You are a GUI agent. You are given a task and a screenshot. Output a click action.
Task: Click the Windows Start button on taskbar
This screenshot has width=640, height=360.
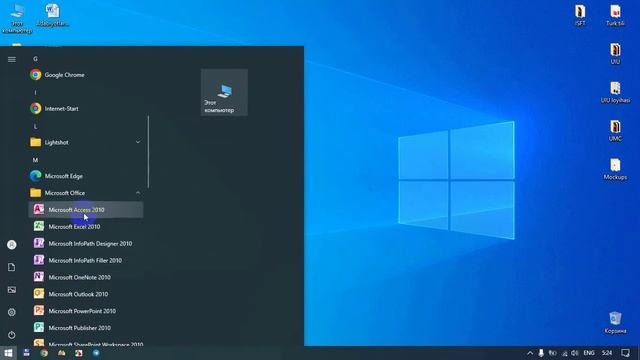point(8,353)
